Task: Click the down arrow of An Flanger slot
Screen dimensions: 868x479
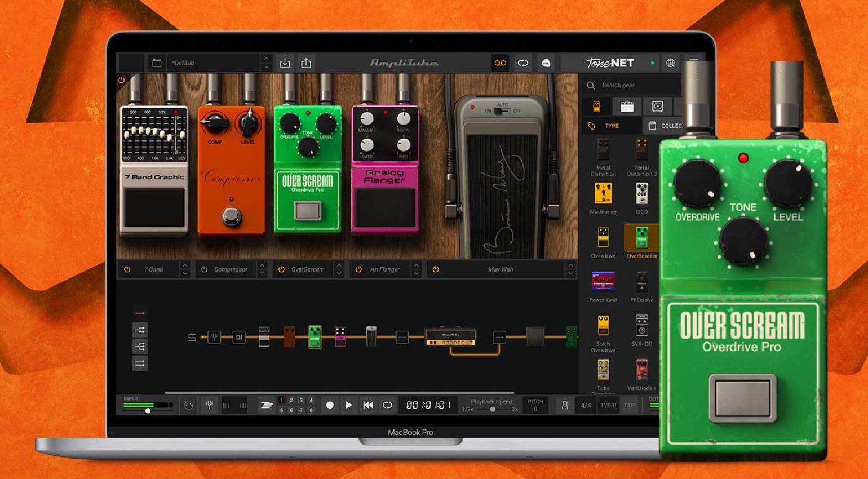Action: (416, 274)
